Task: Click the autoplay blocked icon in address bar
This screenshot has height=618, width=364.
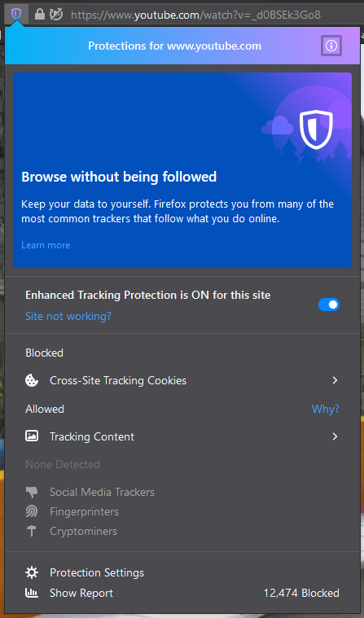Action: click(56, 15)
